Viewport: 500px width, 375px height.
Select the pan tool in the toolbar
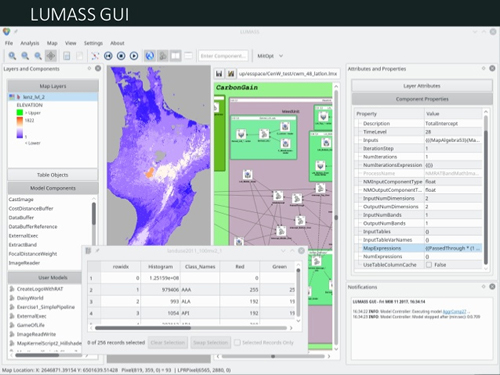click(x=51, y=56)
